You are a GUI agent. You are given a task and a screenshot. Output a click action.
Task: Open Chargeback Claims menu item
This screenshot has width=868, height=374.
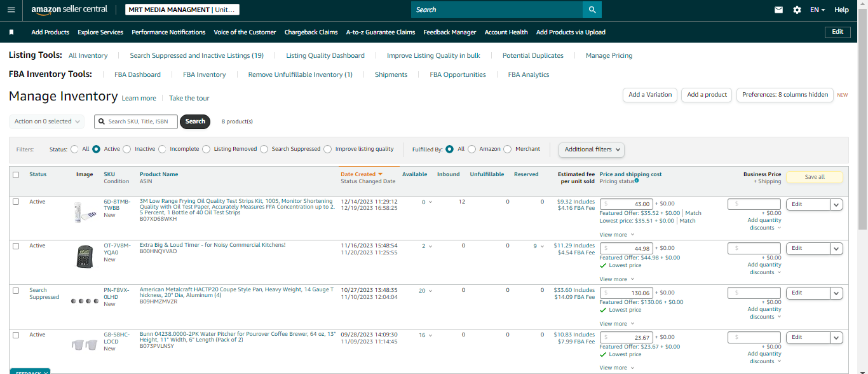[x=311, y=32]
